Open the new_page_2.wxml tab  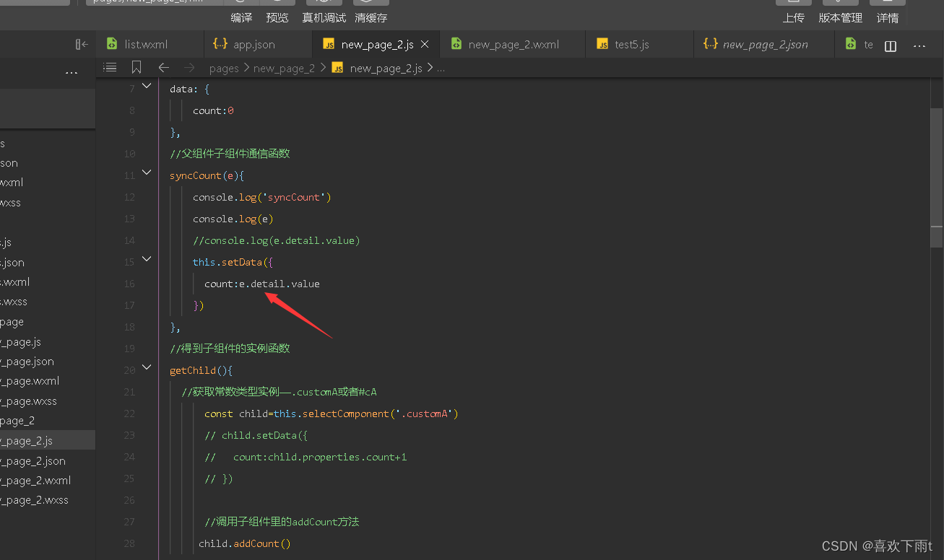coord(513,45)
